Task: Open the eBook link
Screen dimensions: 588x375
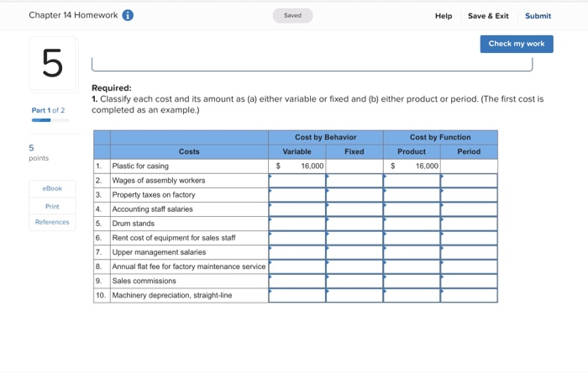Action: coord(52,188)
